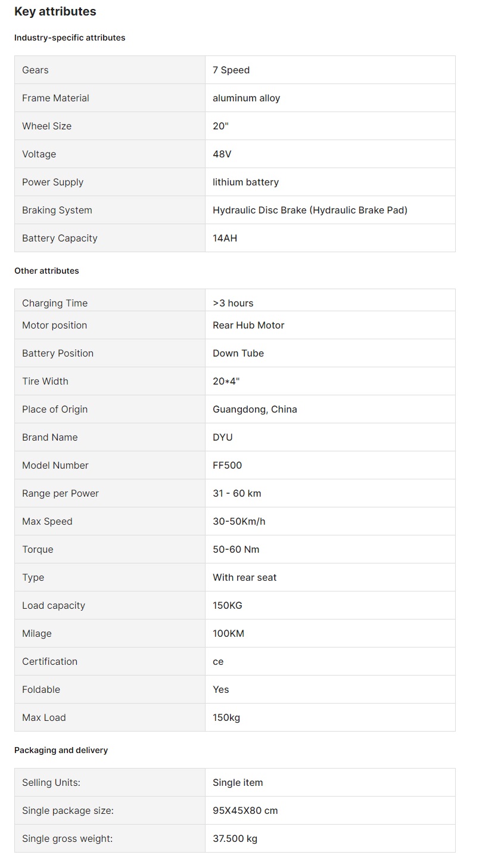
Task: Select the Braking System label
Action: (57, 210)
